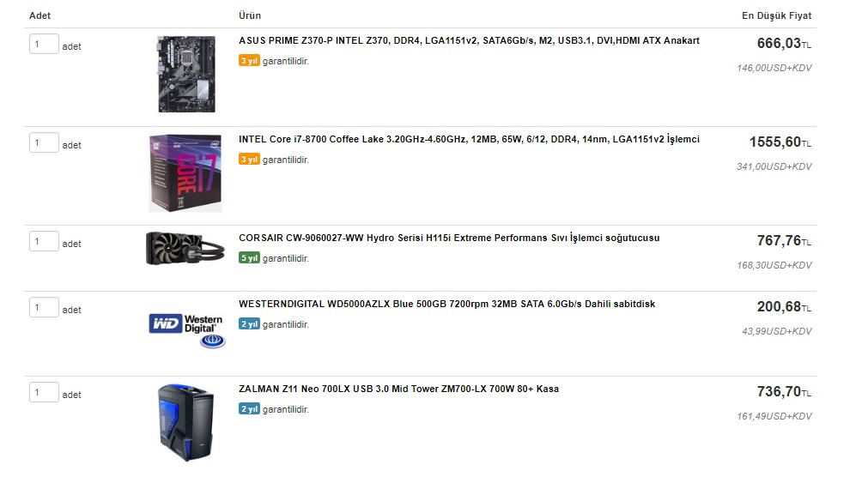Image resolution: width=868 pixels, height=483 pixels.
Task: Open the INTEL Core i7-8700 İşlemci link
Action: coord(469,139)
